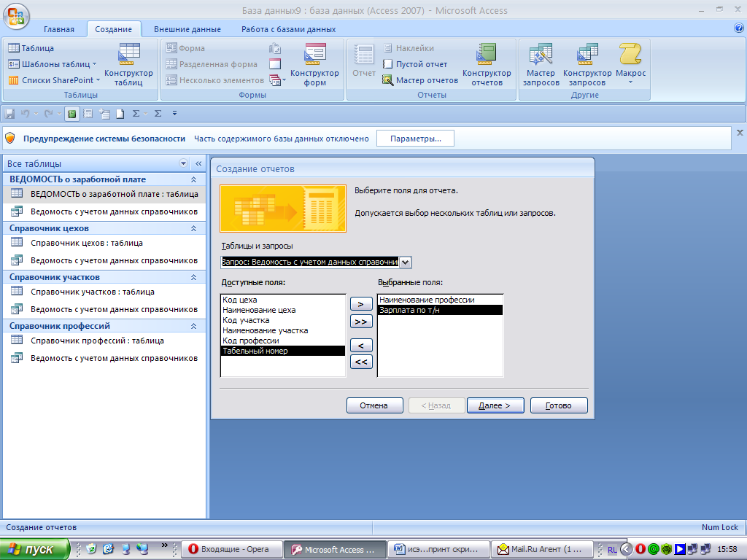Select ВЕДОМОСТЬ о заработной плате : таблица
The height and width of the screenshot is (560, 747).
click(104, 194)
